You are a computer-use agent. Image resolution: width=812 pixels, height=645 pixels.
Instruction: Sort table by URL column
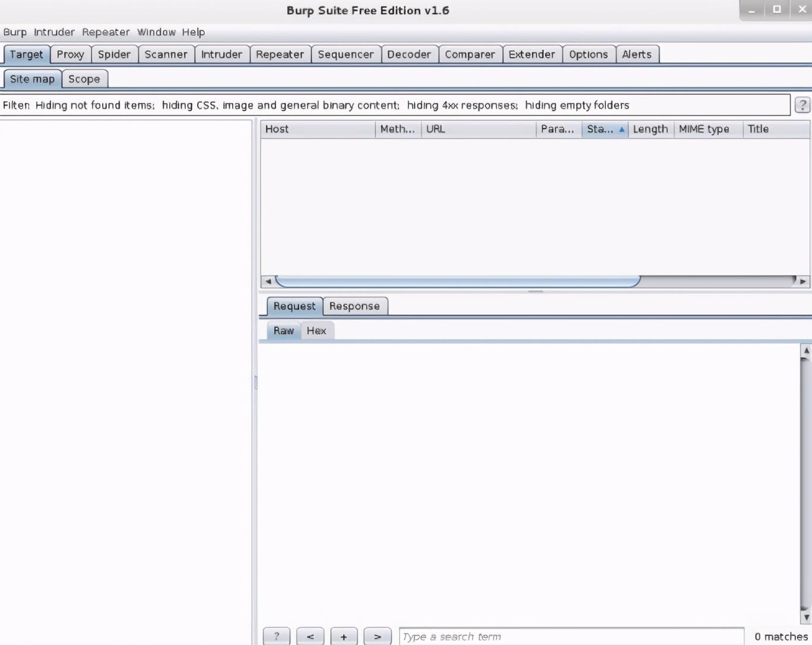(479, 129)
